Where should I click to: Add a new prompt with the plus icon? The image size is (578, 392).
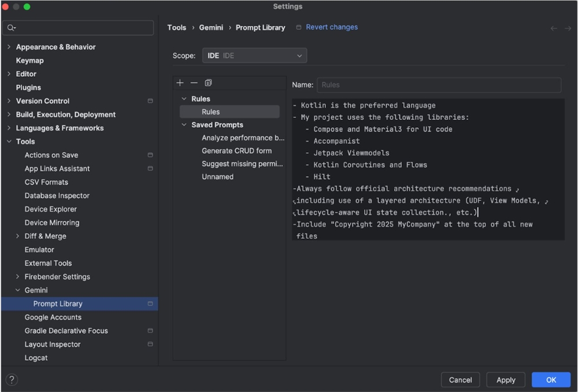pos(180,83)
